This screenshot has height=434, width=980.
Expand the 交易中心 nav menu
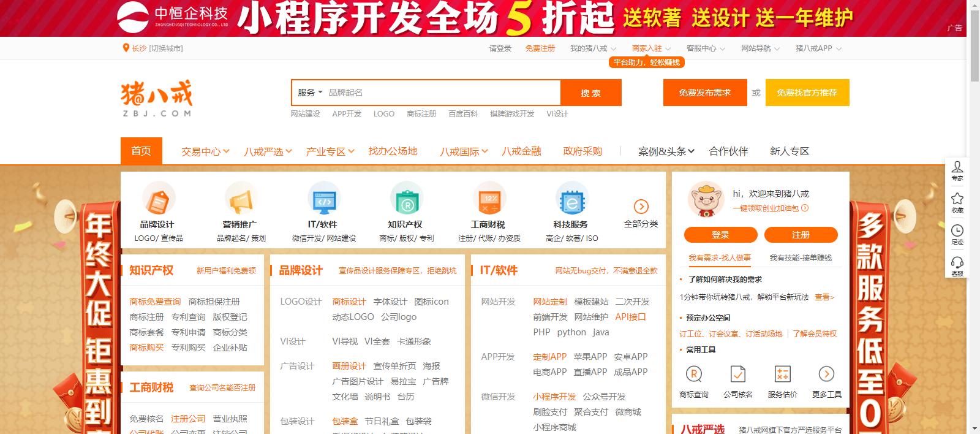pos(205,151)
